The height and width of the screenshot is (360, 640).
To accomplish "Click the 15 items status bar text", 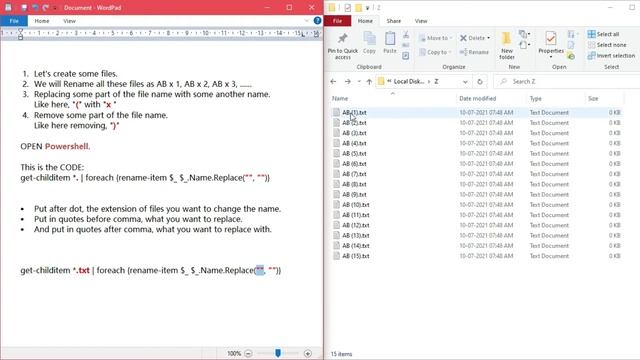I will (341, 354).
